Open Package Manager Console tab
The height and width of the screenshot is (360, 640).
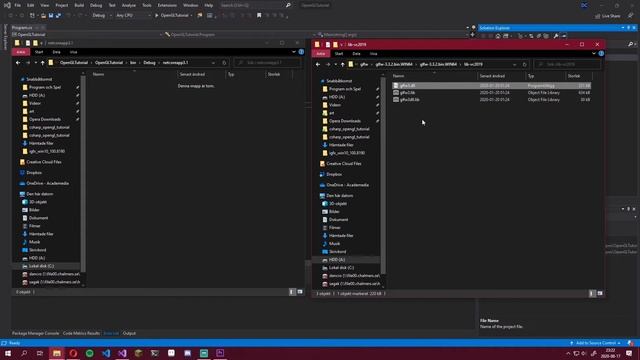pos(36,333)
